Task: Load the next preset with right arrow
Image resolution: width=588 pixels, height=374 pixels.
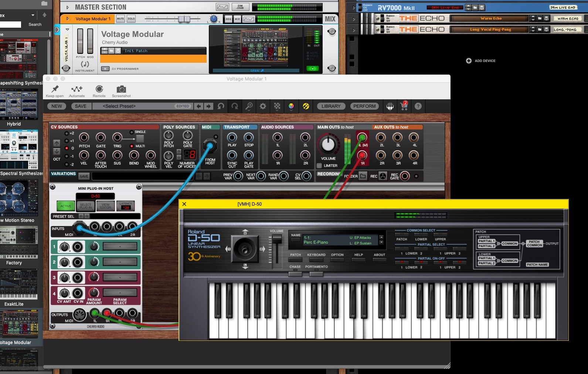Action: [208, 106]
